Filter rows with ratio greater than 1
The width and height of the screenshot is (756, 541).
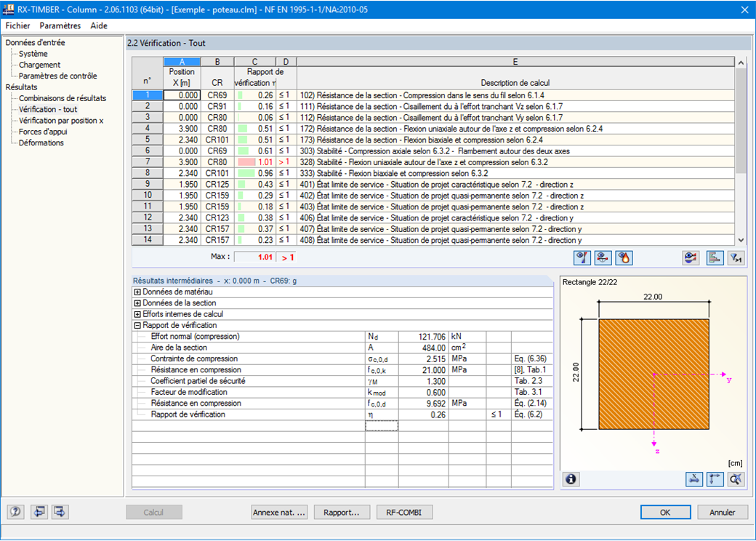coord(736,258)
